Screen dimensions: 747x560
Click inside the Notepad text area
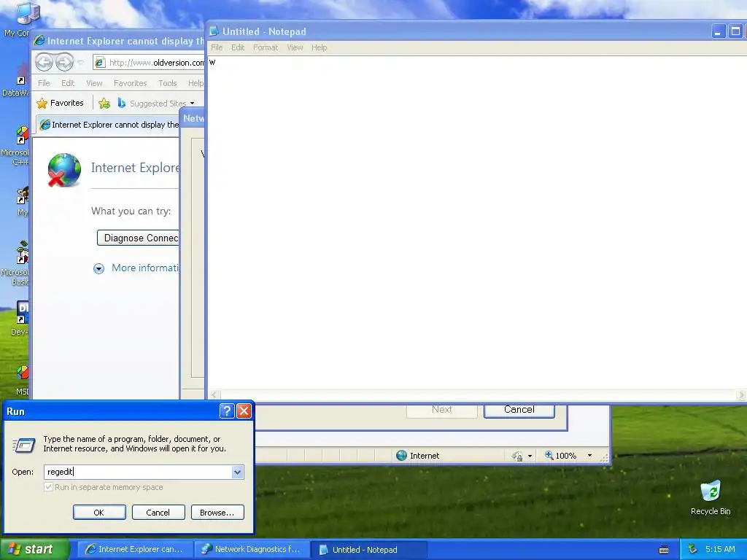pyautogui.click(x=476, y=224)
